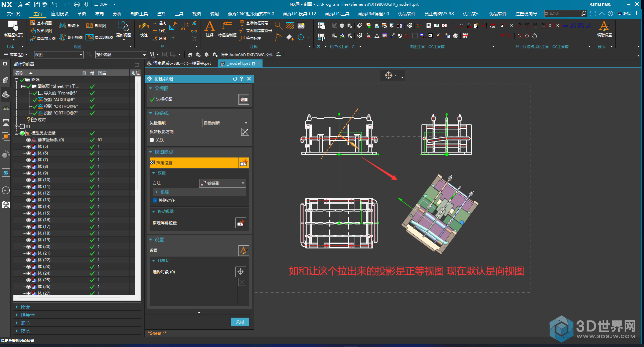Screen dimensions: 644x347
Task: Expand the 搜索 panel in navigator
Action: coord(17,307)
